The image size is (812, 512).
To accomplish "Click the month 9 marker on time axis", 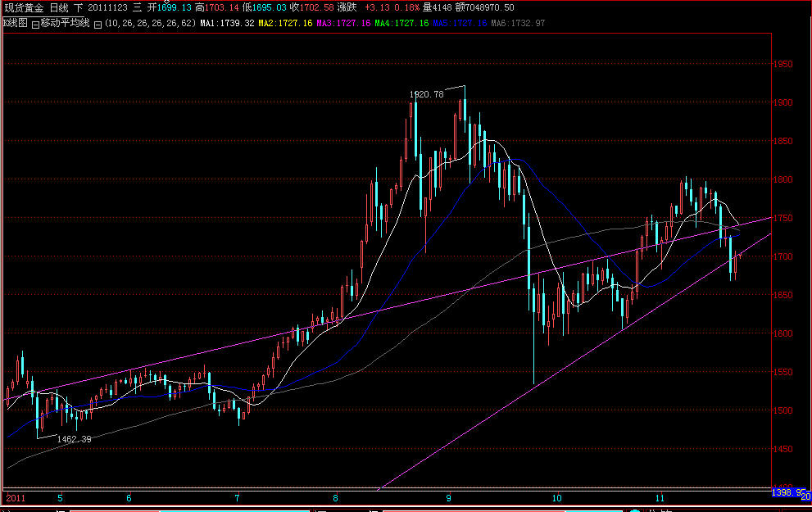I will (x=448, y=498).
